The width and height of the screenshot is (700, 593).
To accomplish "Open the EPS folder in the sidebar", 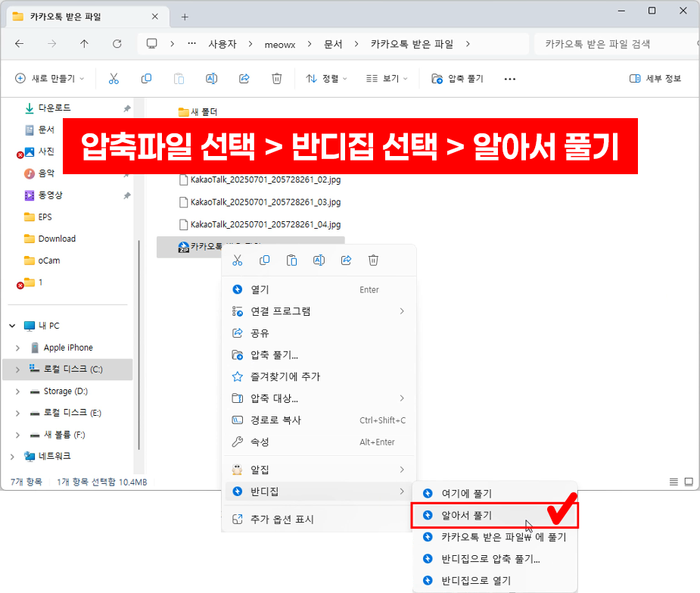I will click(45, 217).
